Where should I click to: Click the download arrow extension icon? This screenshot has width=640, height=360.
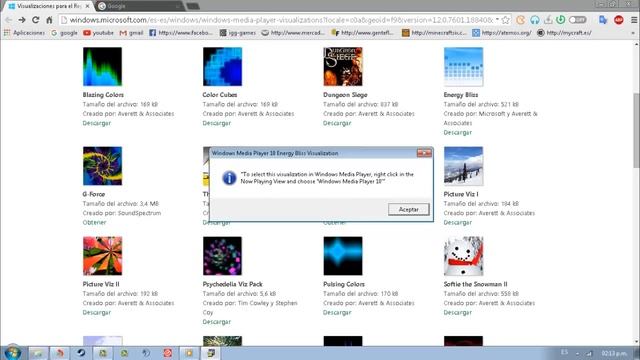[548, 20]
